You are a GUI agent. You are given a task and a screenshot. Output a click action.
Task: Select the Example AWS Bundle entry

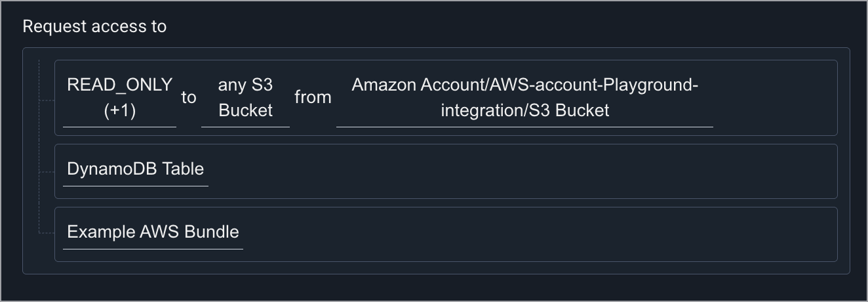pyautogui.click(x=153, y=232)
